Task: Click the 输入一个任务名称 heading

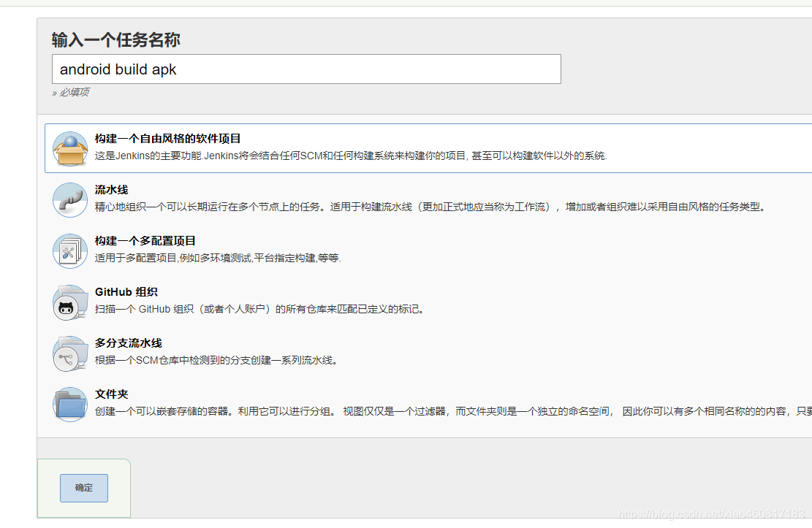Action: (x=116, y=40)
